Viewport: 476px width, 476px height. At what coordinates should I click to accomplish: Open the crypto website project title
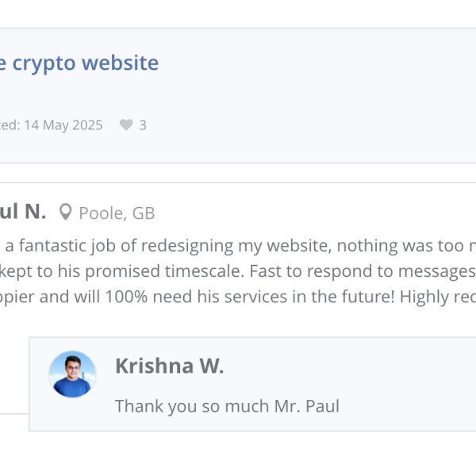point(79,62)
